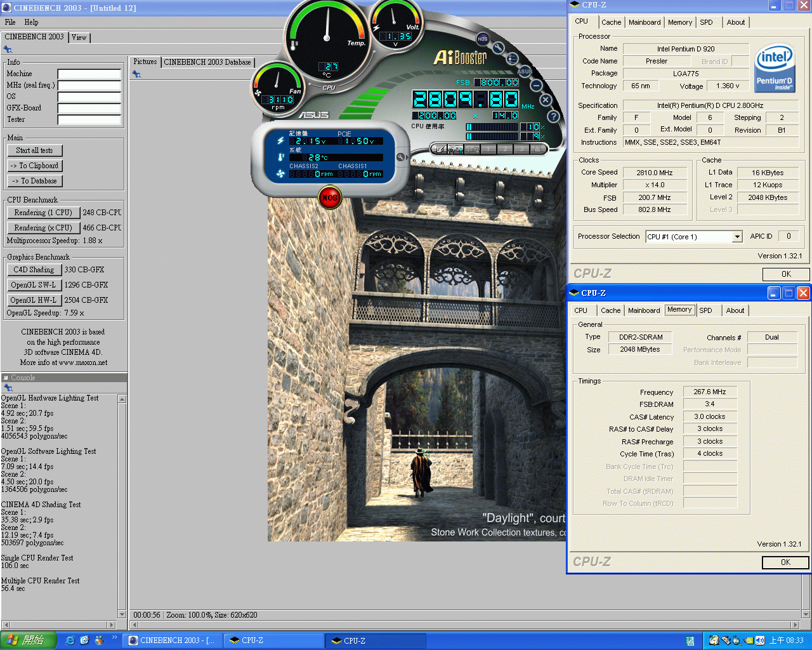Switch to View tab in CINEBENCH
The height and width of the screenshot is (650, 812).
click(x=79, y=37)
